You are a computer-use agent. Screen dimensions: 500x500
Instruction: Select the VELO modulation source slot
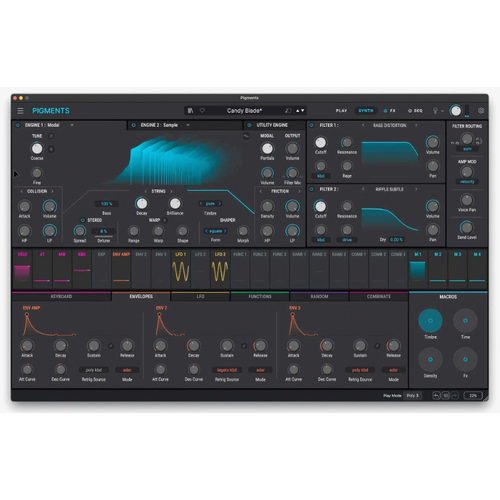pyautogui.click(x=22, y=269)
